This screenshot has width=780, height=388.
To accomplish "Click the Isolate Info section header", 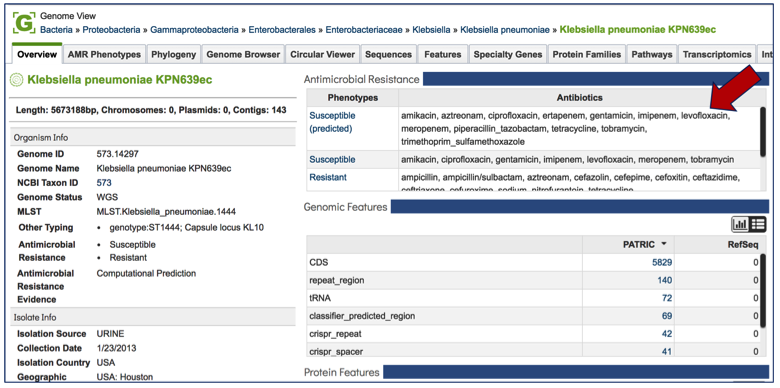I will [x=153, y=317].
